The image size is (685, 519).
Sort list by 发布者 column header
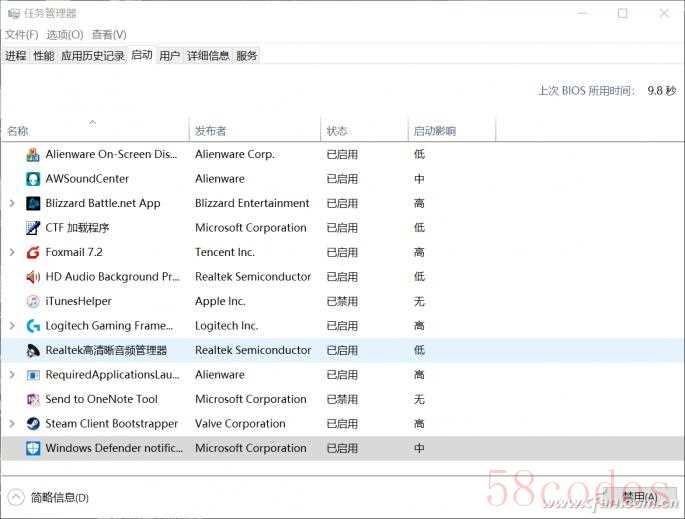(211, 131)
